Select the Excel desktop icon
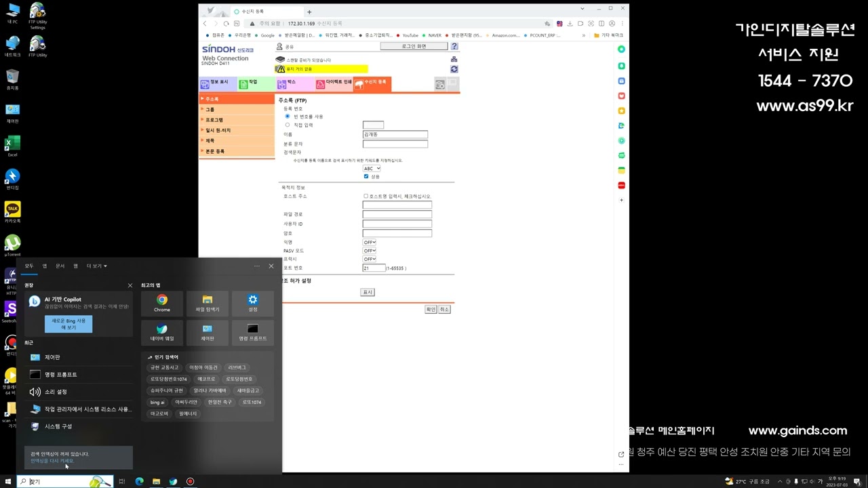Image resolution: width=868 pixels, height=488 pixels. click(x=12, y=146)
